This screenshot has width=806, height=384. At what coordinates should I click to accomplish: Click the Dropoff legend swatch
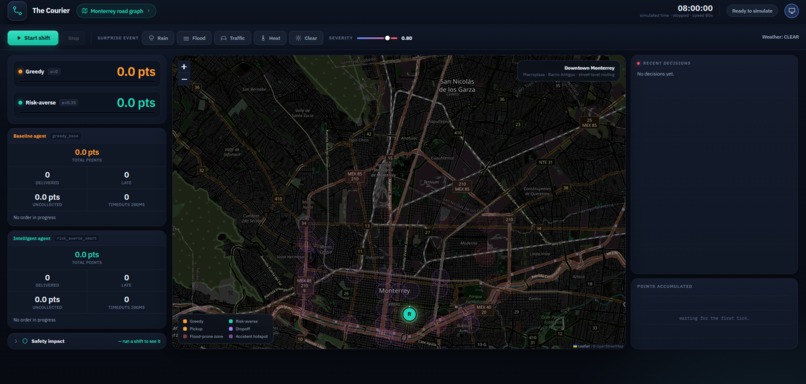tap(231, 328)
